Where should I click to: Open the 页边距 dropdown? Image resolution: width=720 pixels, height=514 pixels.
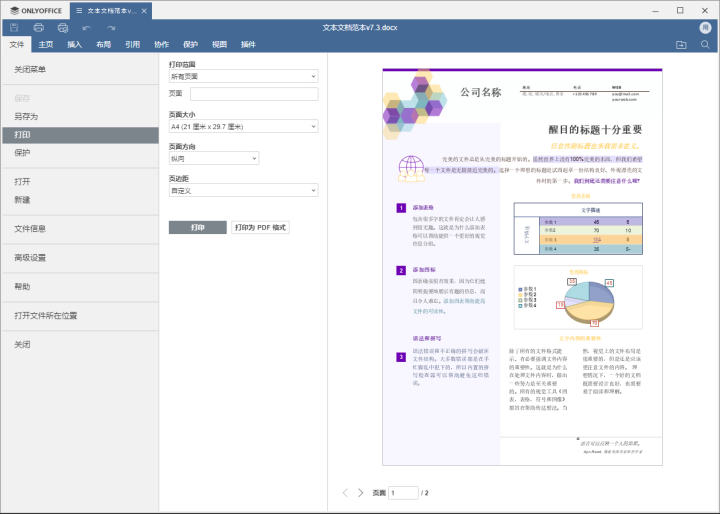tap(243, 189)
